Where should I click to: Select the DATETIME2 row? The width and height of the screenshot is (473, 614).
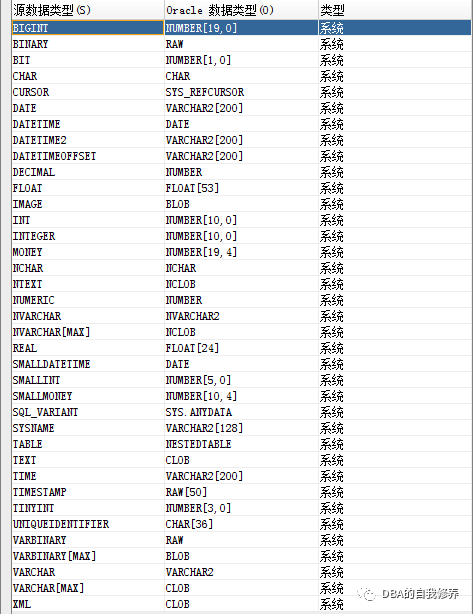click(241, 140)
